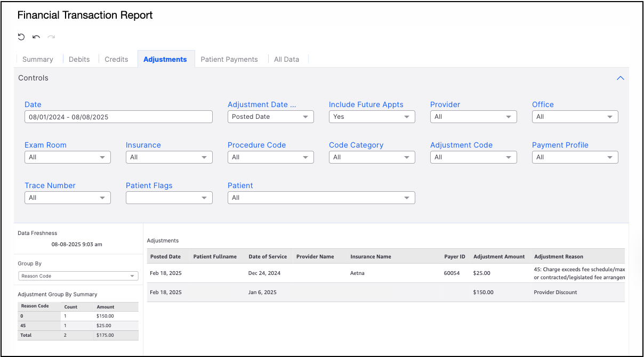Select the All Data tab

[286, 59]
